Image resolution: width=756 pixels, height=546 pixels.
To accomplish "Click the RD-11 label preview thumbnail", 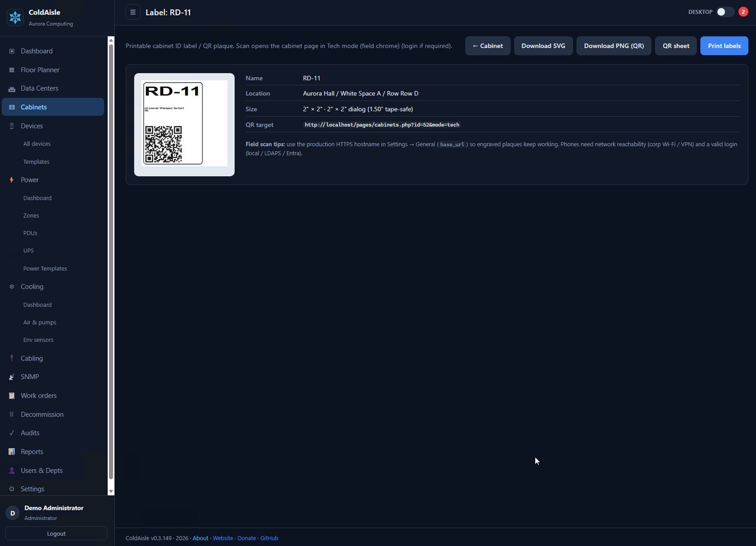I will [184, 125].
